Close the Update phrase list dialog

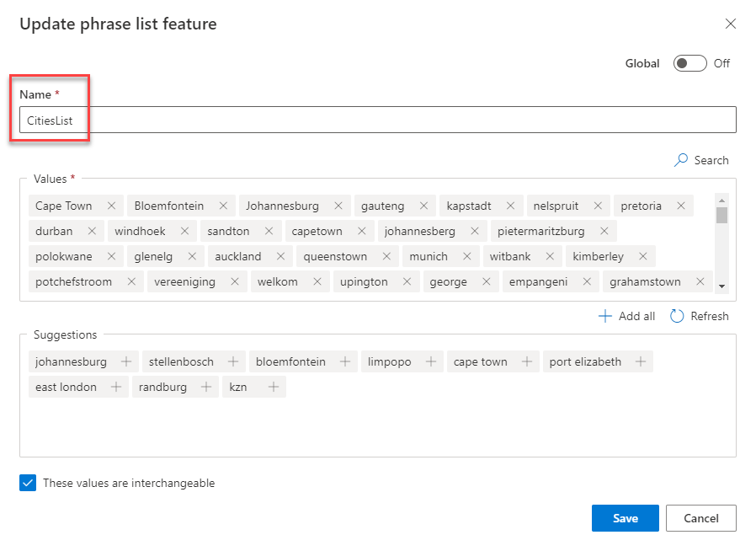coord(731,24)
